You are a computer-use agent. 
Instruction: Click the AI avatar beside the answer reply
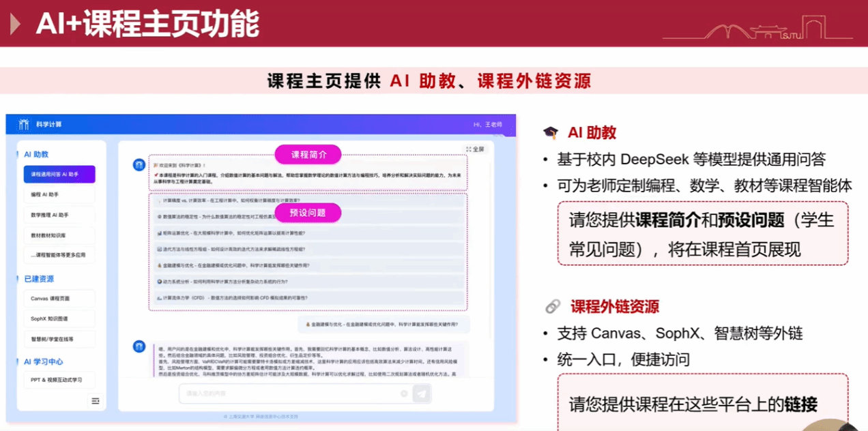[139, 347]
